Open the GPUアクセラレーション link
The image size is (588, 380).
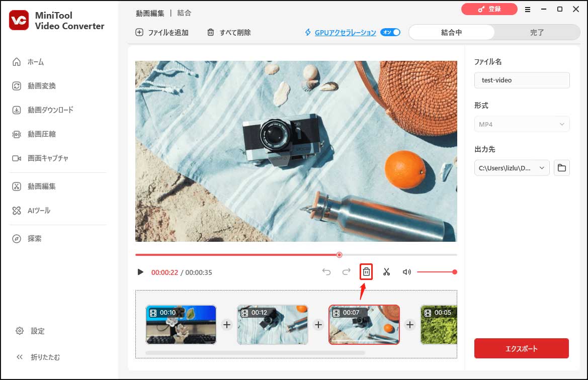(x=345, y=33)
